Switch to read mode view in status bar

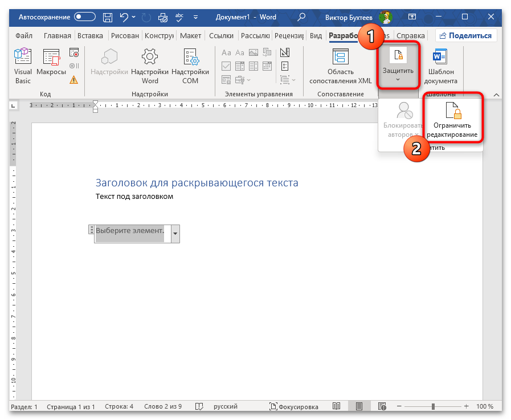(x=337, y=407)
